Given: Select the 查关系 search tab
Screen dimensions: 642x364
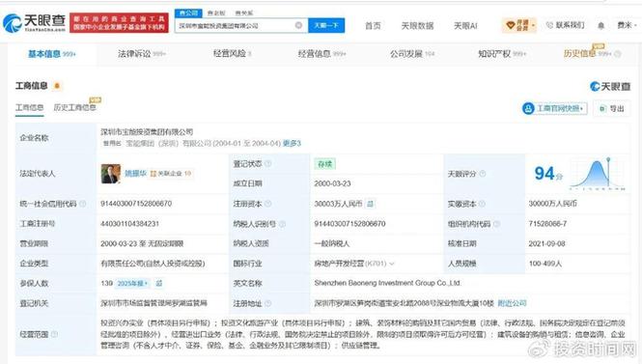Looking at the screenshot, I should point(244,14).
